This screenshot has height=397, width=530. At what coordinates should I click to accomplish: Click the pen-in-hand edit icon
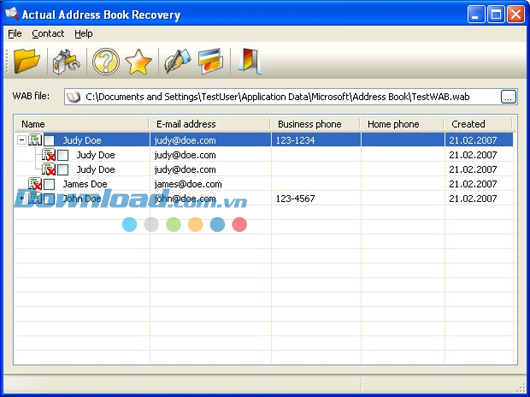(x=177, y=61)
